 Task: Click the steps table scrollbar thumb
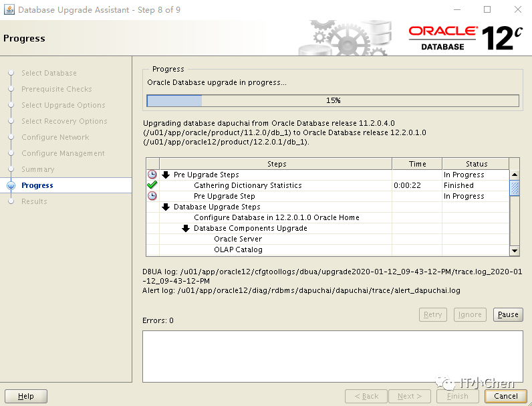(515, 188)
